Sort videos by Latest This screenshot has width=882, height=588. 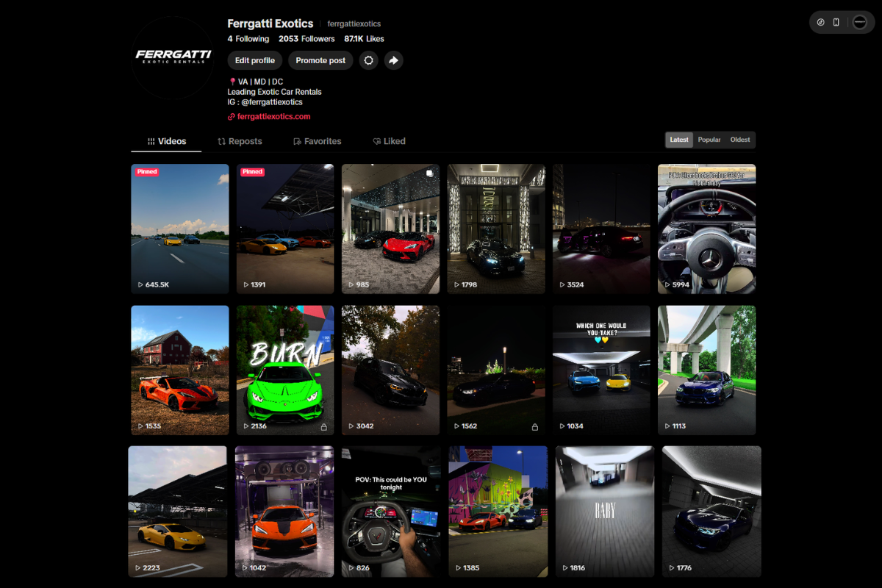coord(679,140)
